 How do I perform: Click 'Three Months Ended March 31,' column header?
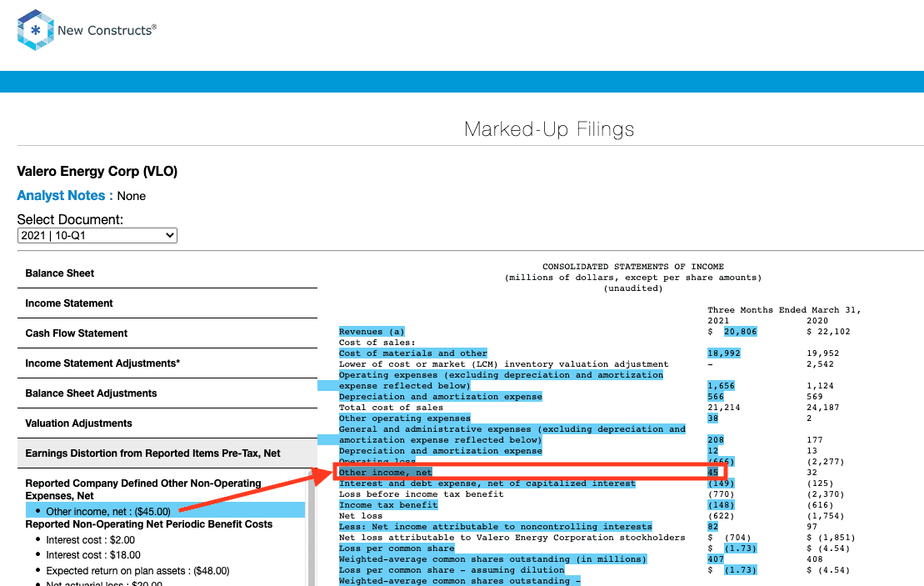click(x=784, y=310)
